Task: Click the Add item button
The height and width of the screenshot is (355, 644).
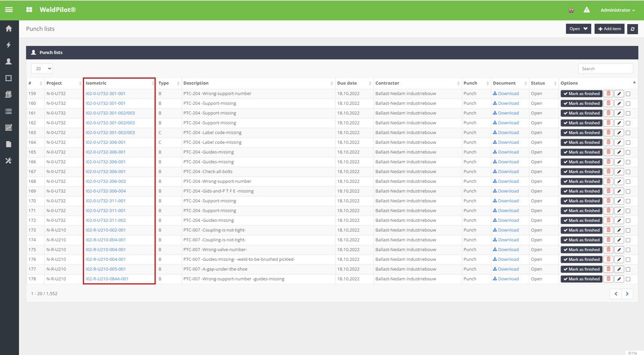Action: coord(609,29)
